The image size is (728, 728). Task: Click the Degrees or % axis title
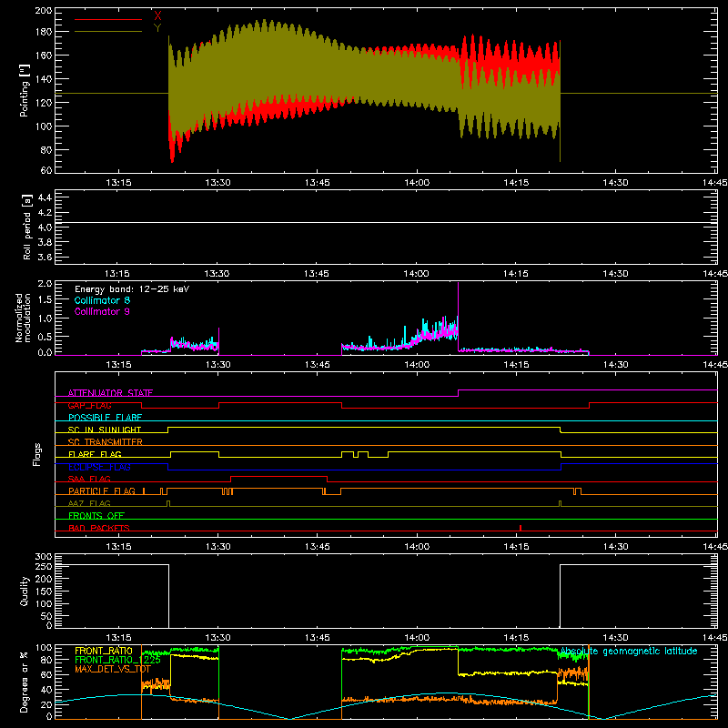(x=25, y=682)
